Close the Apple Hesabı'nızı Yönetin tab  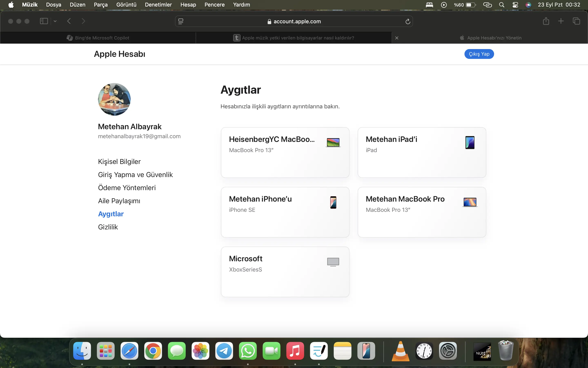397,38
